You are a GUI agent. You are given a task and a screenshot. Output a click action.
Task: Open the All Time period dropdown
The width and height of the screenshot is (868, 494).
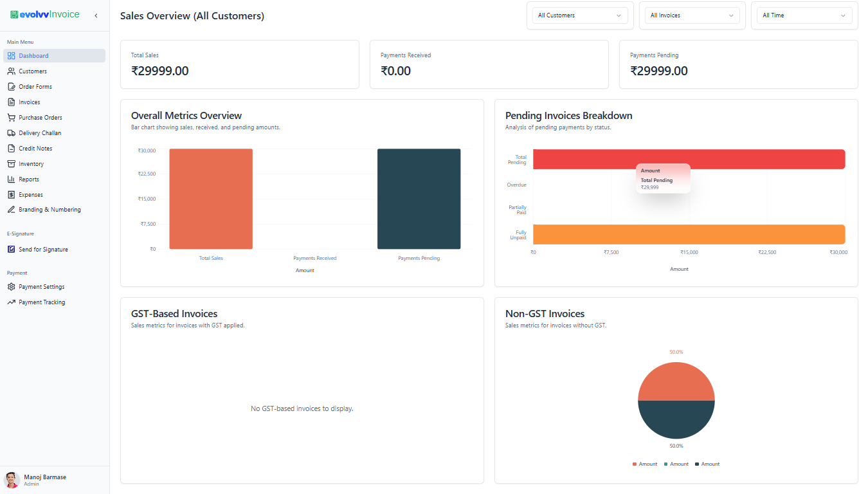804,15
